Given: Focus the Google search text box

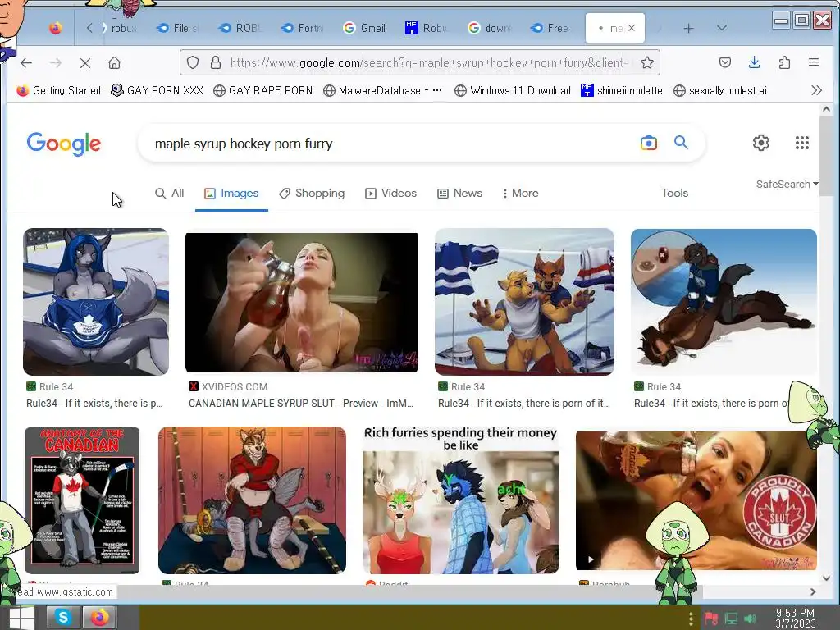Looking at the screenshot, I should pos(391,144).
